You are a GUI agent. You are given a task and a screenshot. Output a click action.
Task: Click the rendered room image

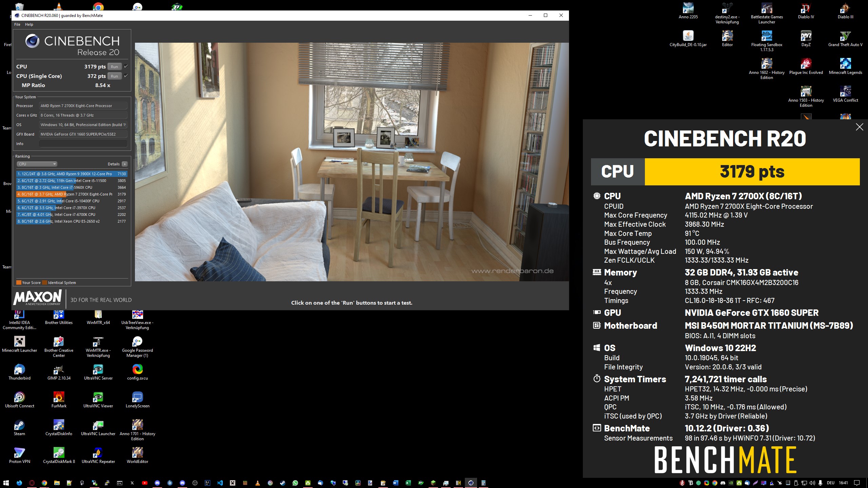(x=352, y=162)
